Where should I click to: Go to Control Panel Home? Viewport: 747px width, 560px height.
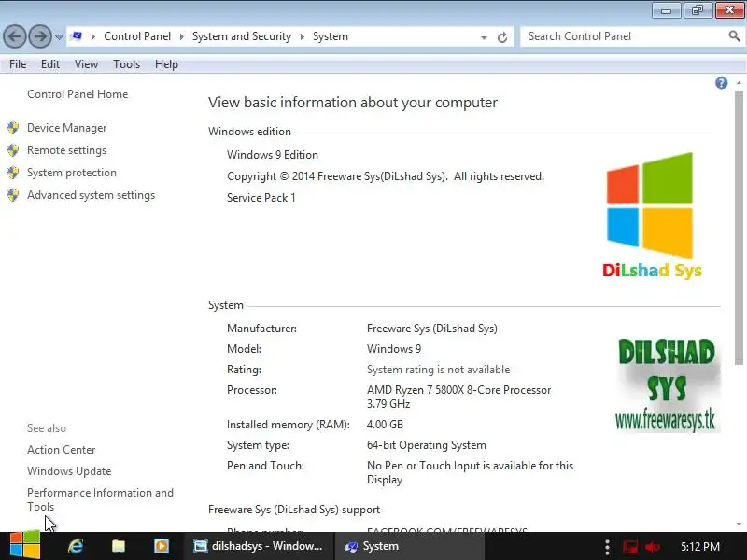point(78,94)
